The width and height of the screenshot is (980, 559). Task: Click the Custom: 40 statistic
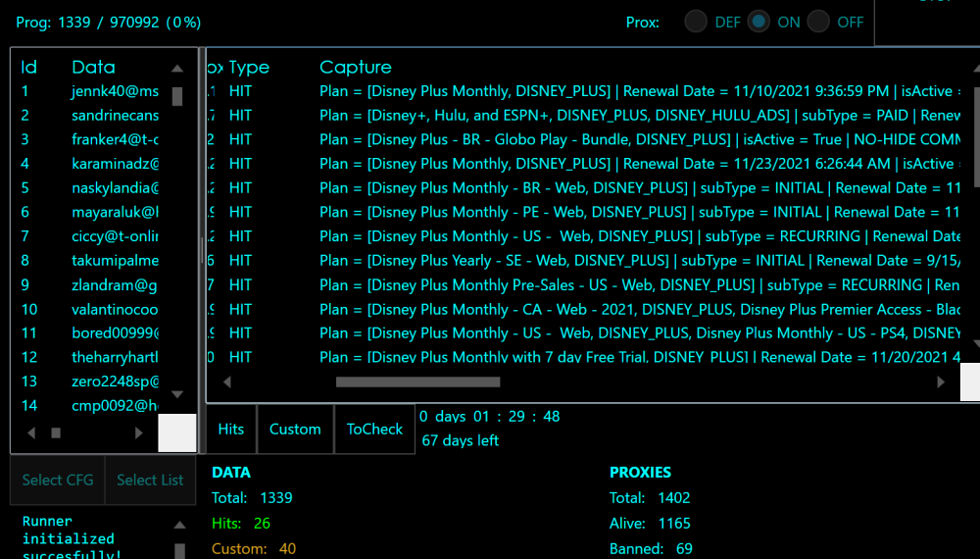coord(254,549)
